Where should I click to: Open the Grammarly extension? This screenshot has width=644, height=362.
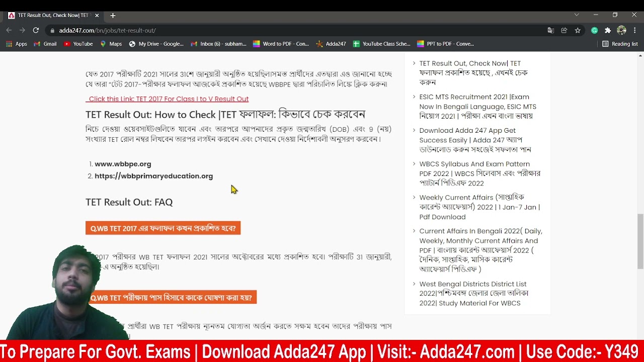[594, 31]
